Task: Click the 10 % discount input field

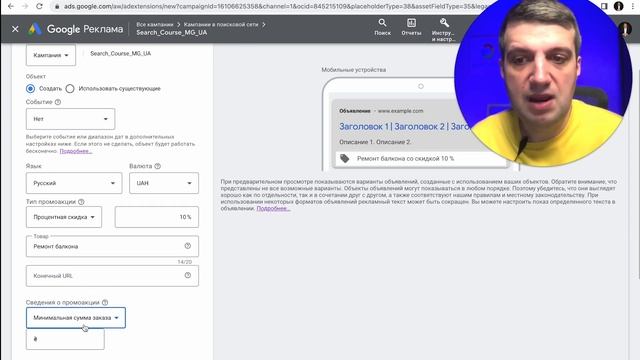Action: 157,217
